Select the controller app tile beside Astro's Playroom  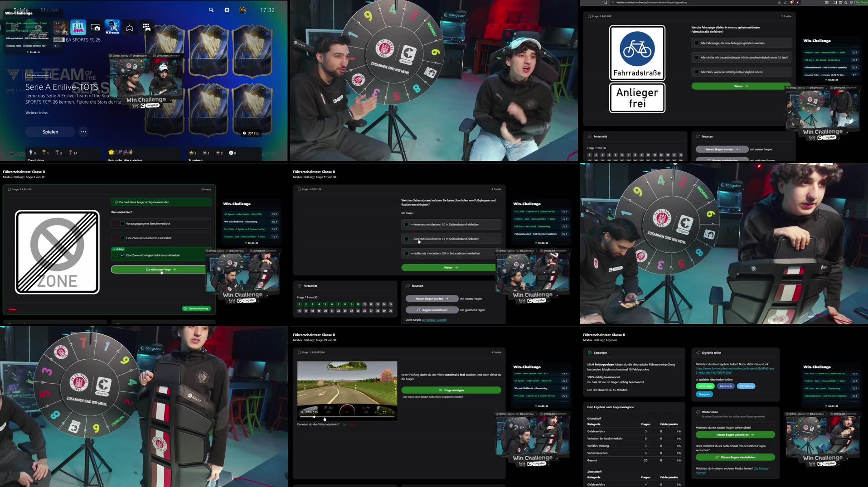(x=130, y=28)
